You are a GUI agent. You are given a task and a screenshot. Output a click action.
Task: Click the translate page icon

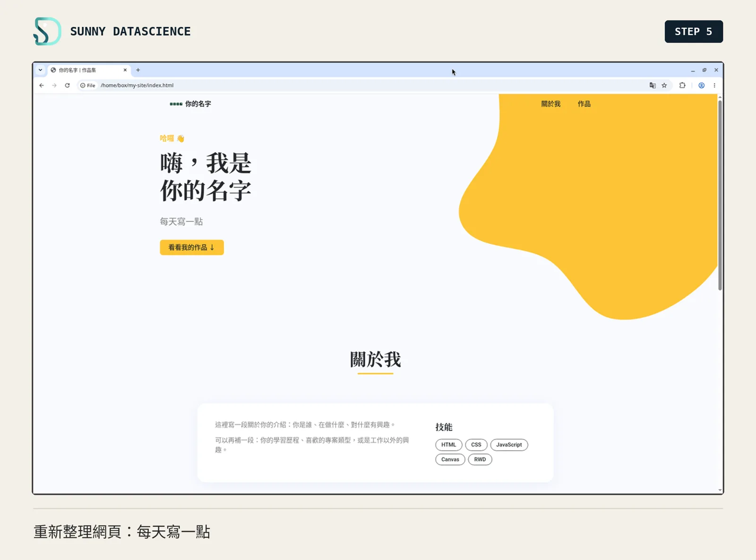tap(653, 86)
